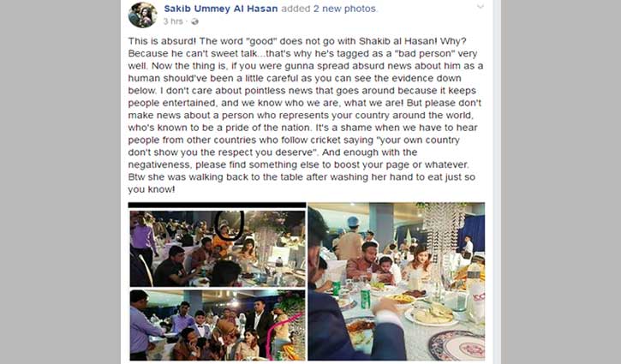Click the black bar above the photos
Image resolution: width=621 pixels, height=364 pixels.
tap(217, 206)
